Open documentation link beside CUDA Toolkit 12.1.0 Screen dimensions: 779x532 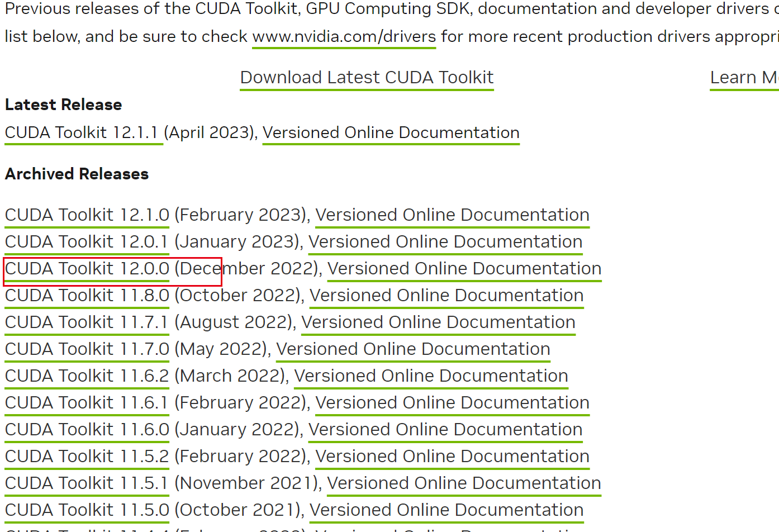[x=453, y=215]
